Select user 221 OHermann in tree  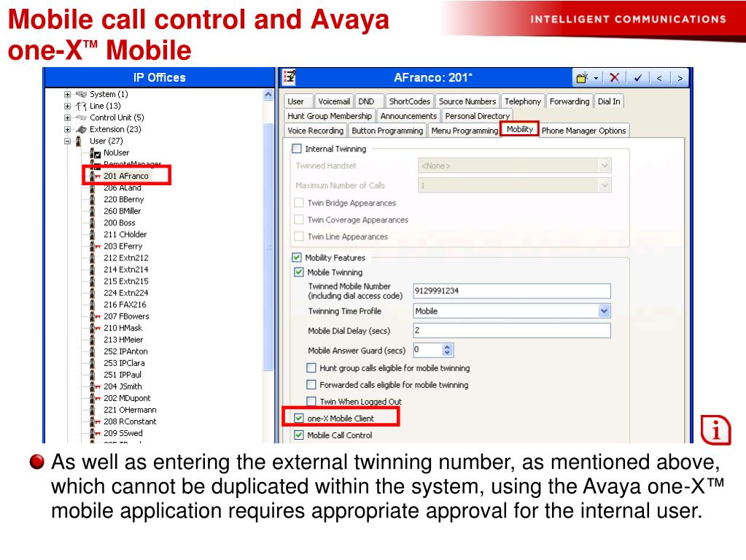pyautogui.click(x=130, y=410)
